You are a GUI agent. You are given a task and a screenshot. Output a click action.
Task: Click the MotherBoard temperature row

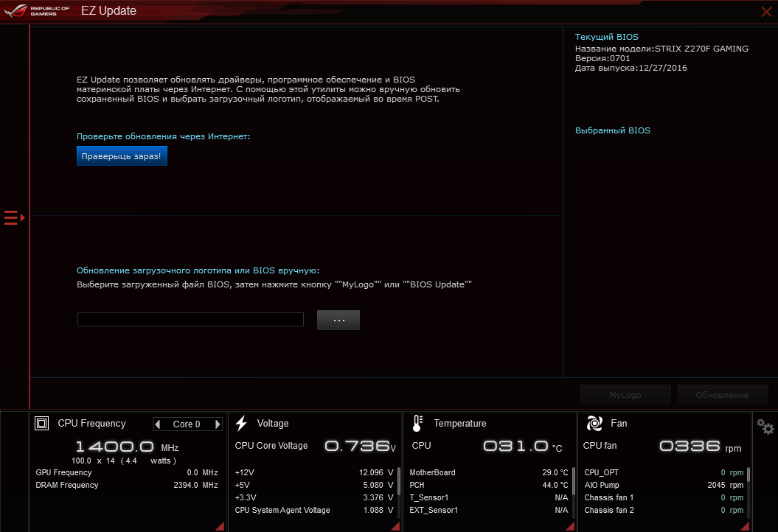tap(489, 472)
